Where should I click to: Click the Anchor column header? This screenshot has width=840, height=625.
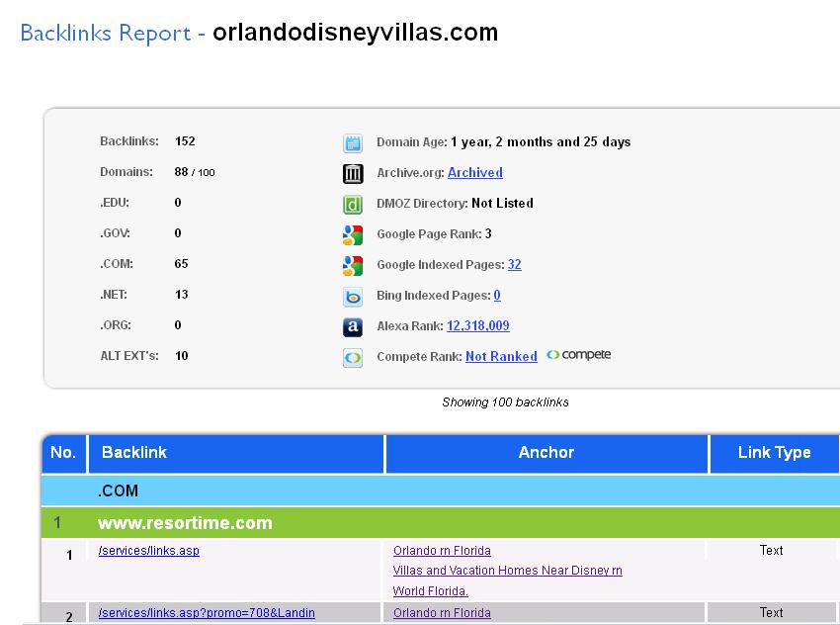[546, 454]
